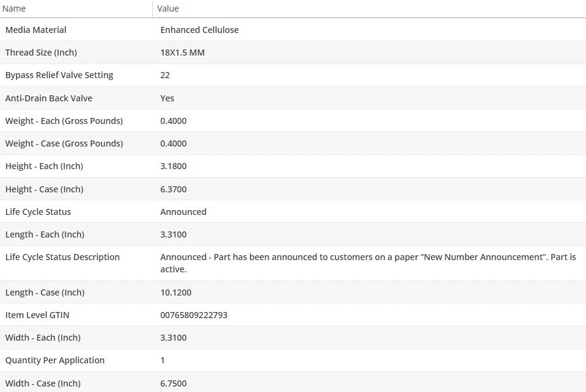
Task: Click the Name column header
Action: tap(15, 9)
